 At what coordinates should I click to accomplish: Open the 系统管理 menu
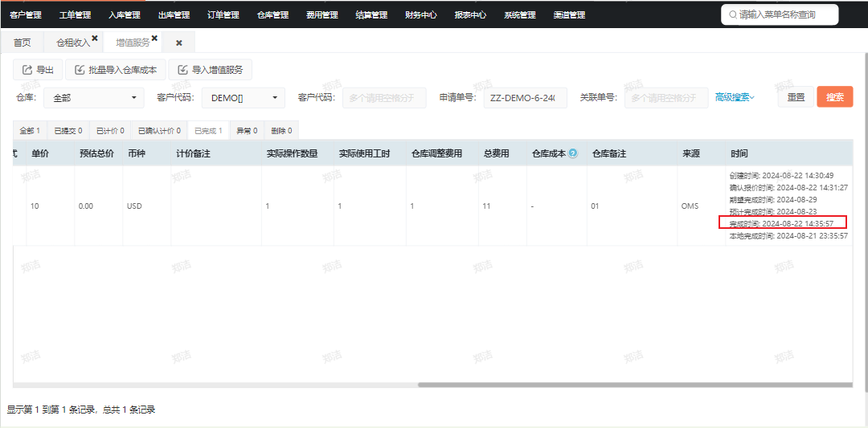tap(520, 15)
